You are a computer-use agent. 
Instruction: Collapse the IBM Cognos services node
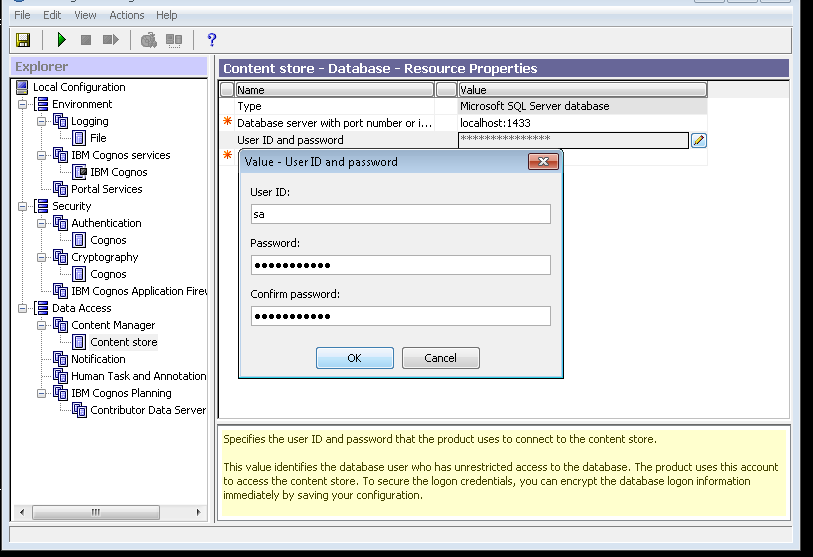tap(41, 155)
